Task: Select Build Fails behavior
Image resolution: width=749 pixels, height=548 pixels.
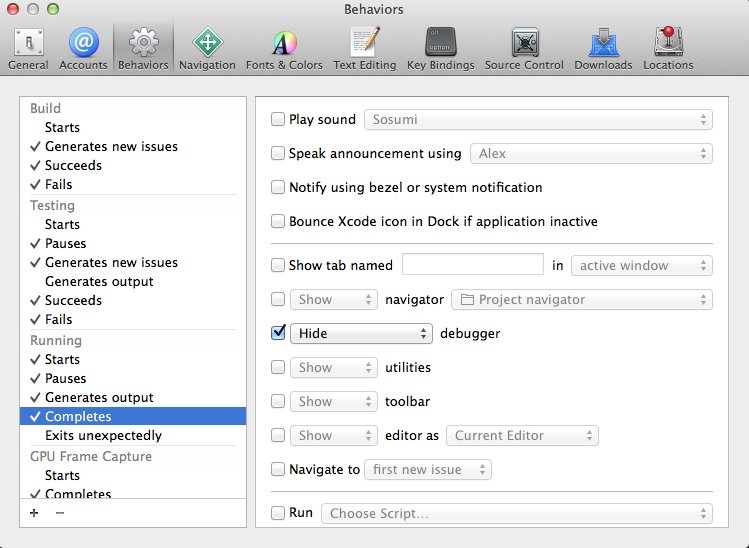Action: coord(133,184)
